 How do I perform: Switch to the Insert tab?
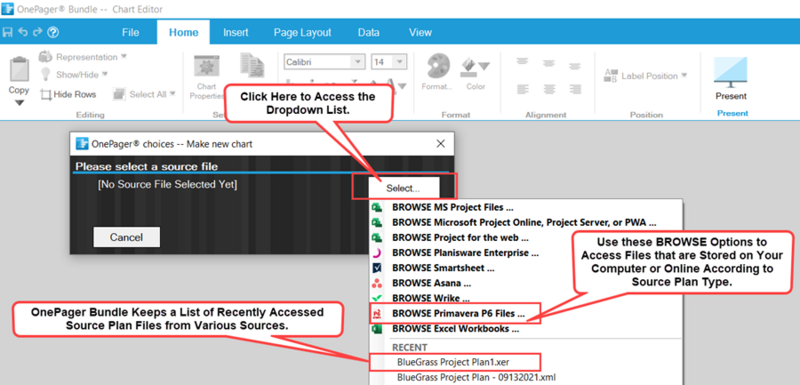click(x=236, y=32)
